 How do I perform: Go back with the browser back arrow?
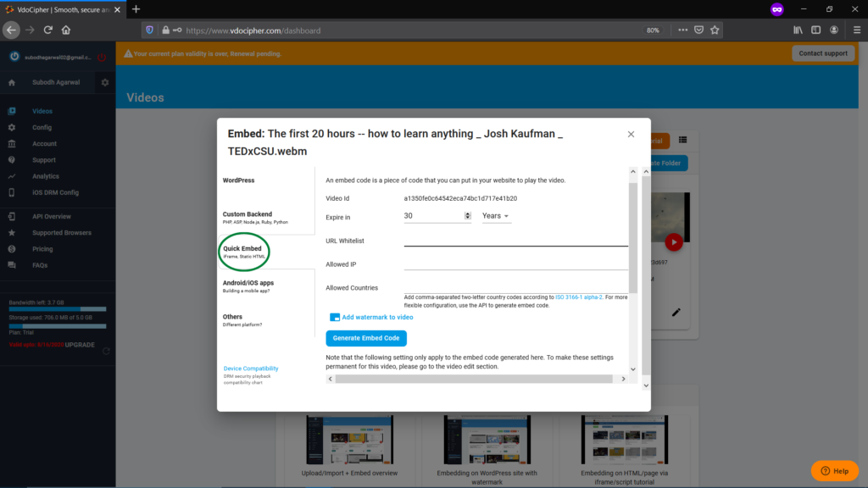click(x=12, y=30)
